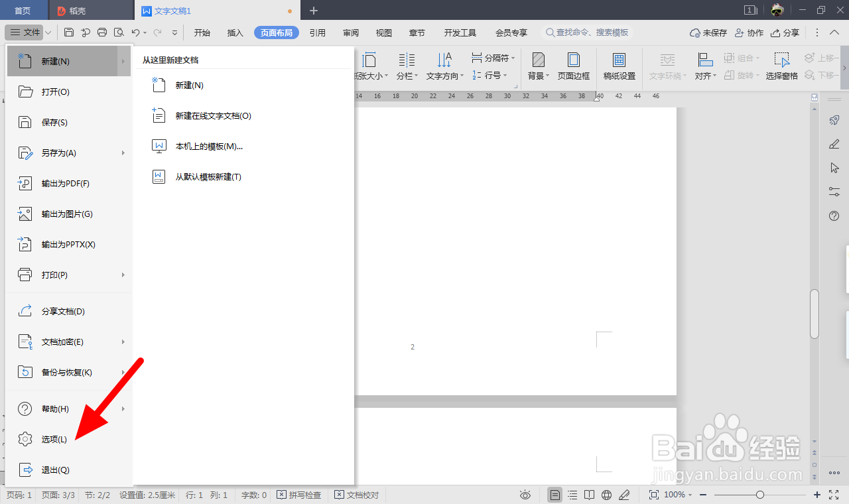Click the help question mark in right sidebar
Viewport: 849px width, 504px height.
pyautogui.click(x=834, y=216)
